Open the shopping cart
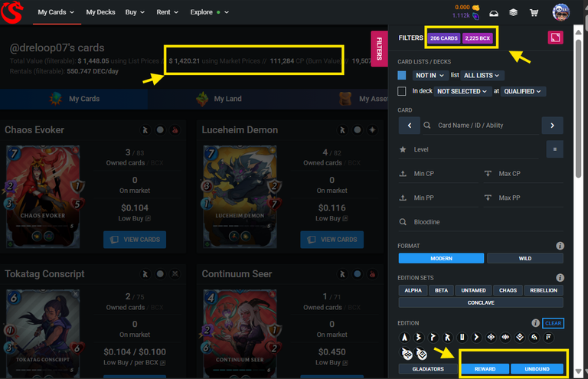The image size is (588, 379). point(534,13)
